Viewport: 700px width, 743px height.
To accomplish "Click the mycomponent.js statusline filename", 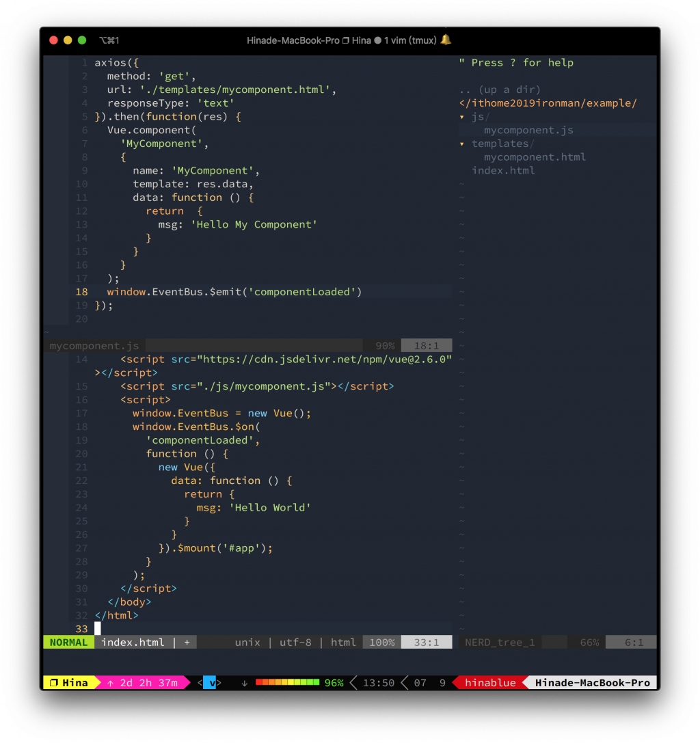I will [x=94, y=346].
